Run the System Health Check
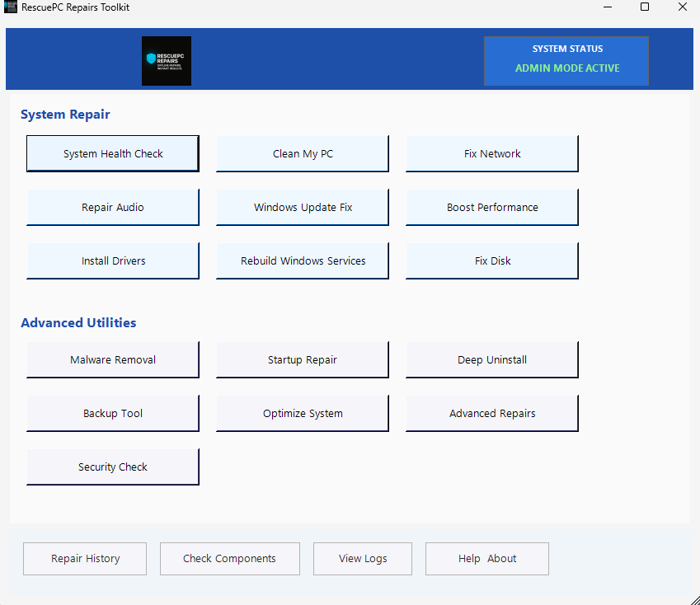 [x=113, y=153]
